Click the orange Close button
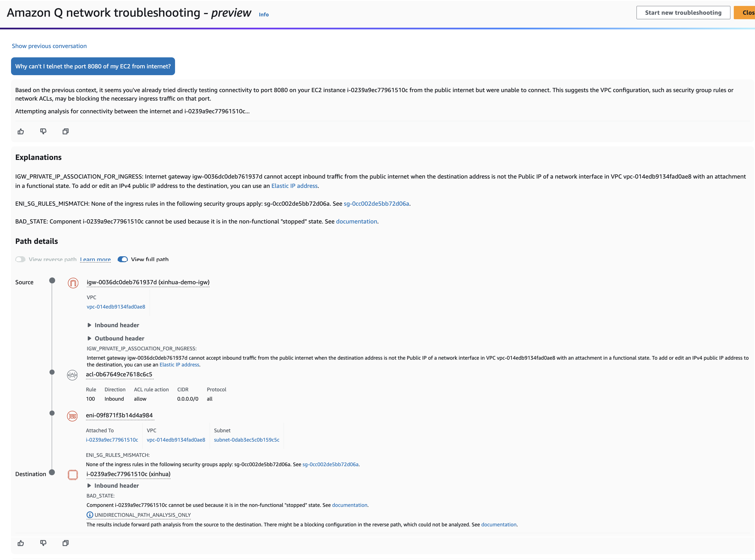 (745, 12)
